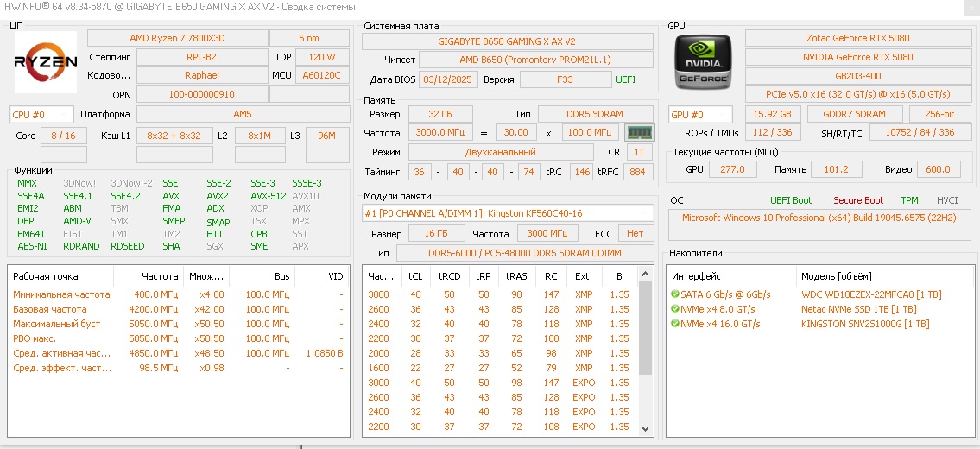
Task: Click the AM5 platform field
Action: (x=243, y=115)
